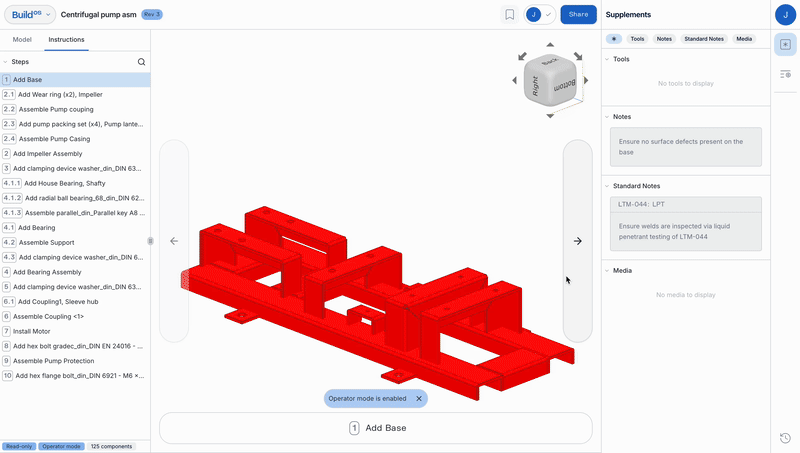Select step 10 Add hex flange bolt
The image size is (800, 453).
[x=75, y=375]
